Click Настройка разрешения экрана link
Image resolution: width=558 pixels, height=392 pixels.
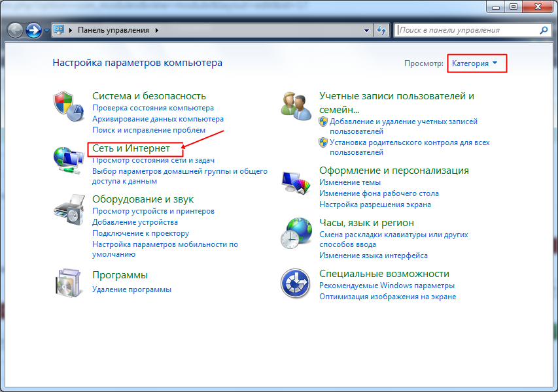(375, 204)
